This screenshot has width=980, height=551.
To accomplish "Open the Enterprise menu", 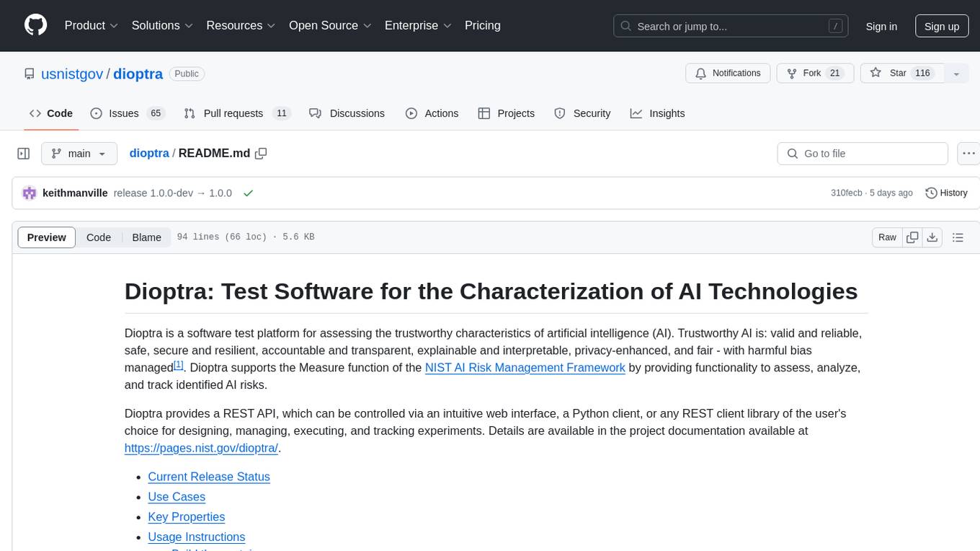I will click(x=418, y=25).
